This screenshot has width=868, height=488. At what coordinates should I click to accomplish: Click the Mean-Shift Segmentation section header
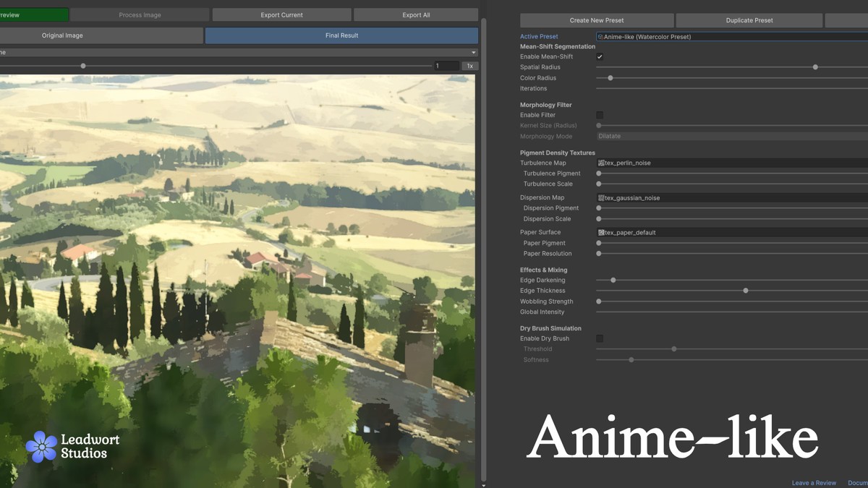(x=558, y=46)
